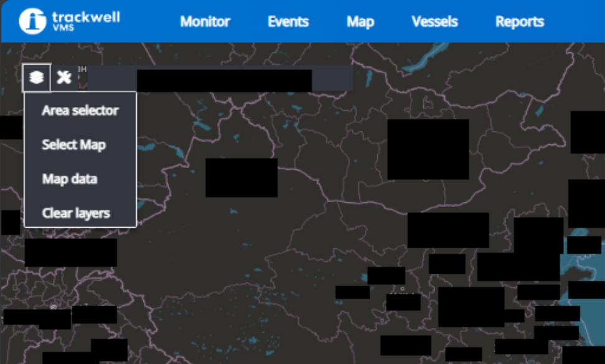This screenshot has height=364, width=605.
Task: Open the Area selector
Action: pos(79,110)
